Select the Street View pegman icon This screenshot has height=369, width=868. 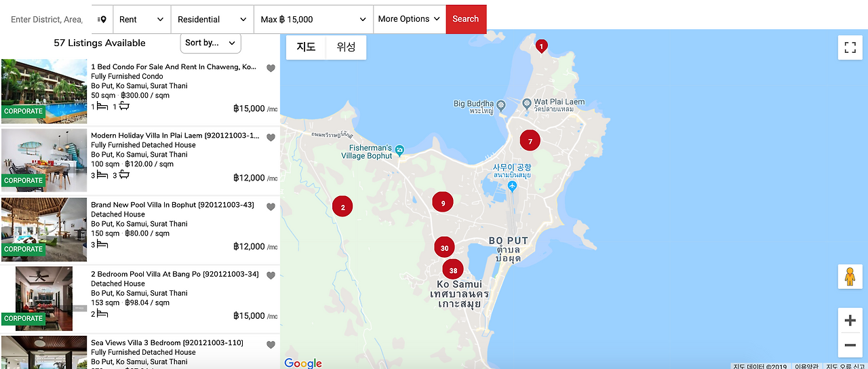[850, 277]
